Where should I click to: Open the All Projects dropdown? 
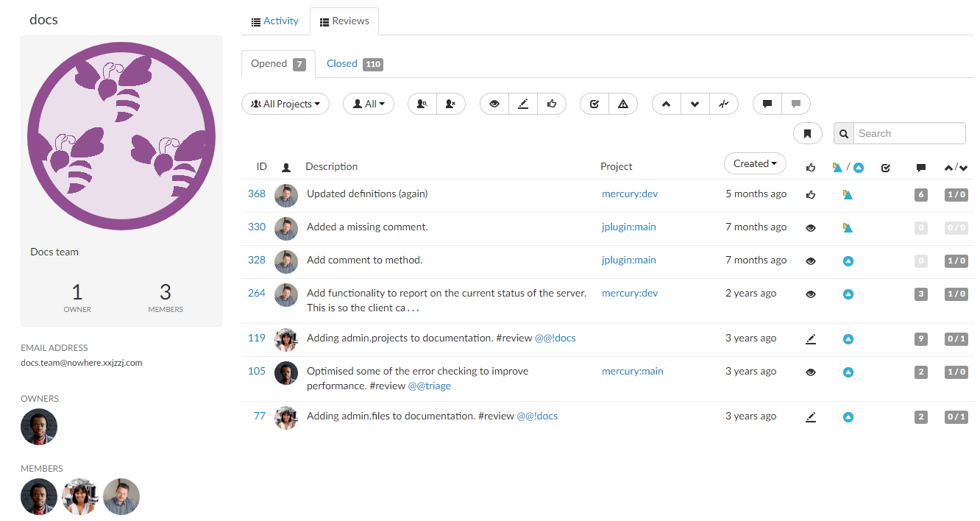tap(285, 104)
